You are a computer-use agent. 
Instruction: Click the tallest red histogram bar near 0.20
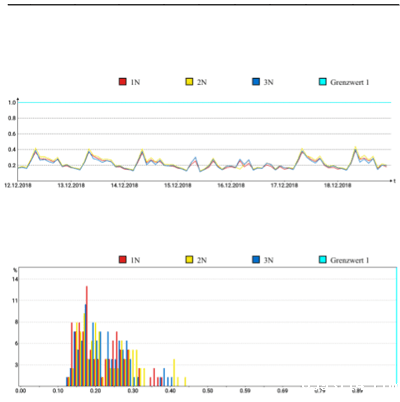point(87,336)
